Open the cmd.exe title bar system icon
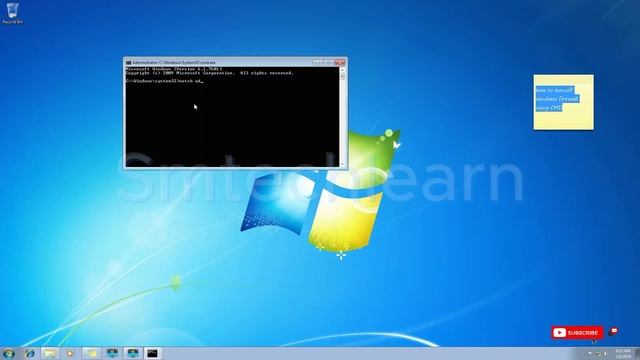 point(129,62)
